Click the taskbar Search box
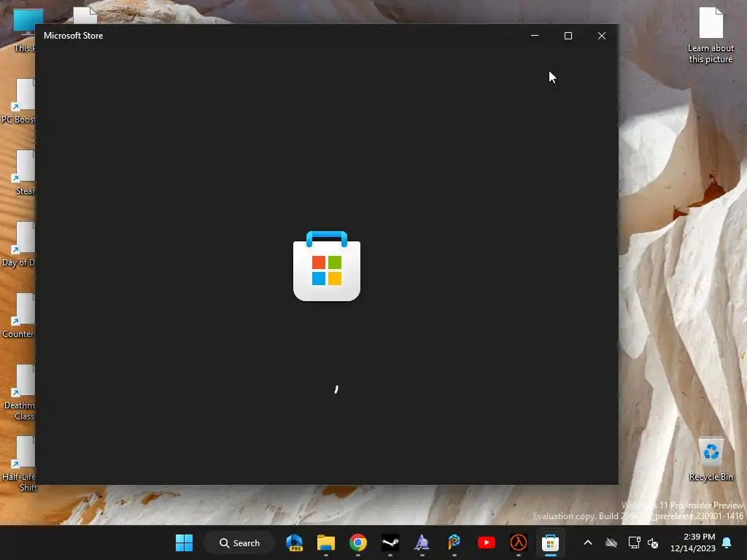Viewport: 747px width, 560px height. point(239,542)
